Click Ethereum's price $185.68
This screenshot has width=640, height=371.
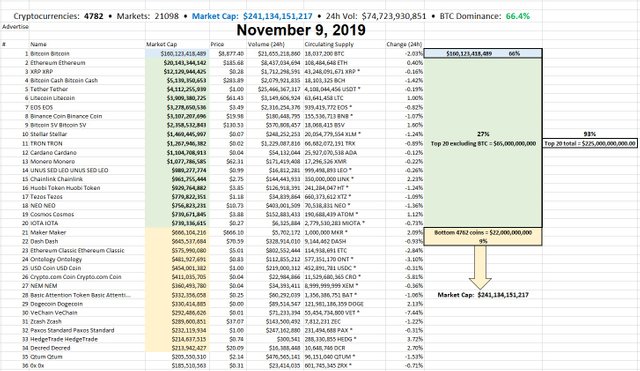[233, 63]
